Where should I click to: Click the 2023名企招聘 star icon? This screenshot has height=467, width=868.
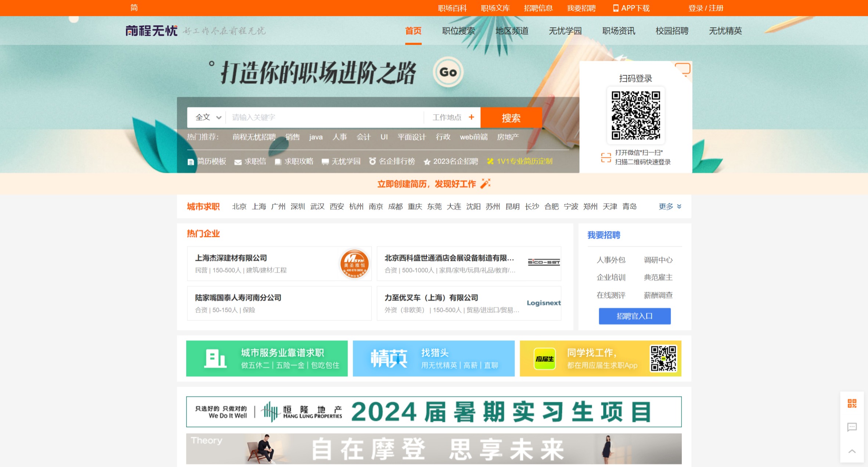click(x=427, y=162)
